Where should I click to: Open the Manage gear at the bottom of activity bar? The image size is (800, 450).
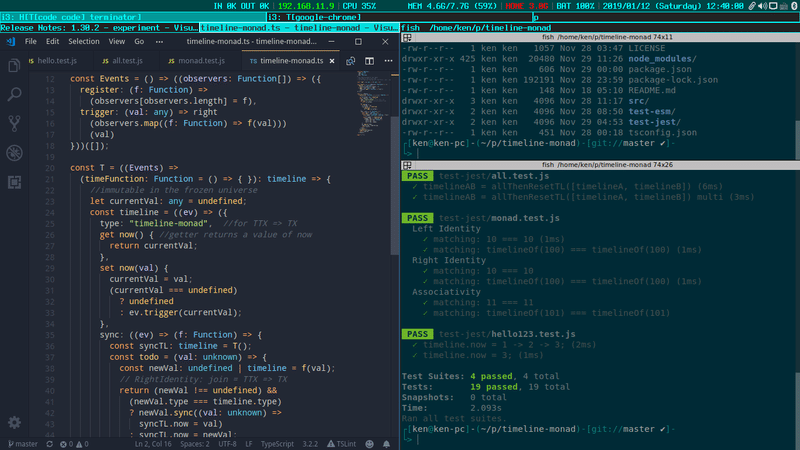14,422
